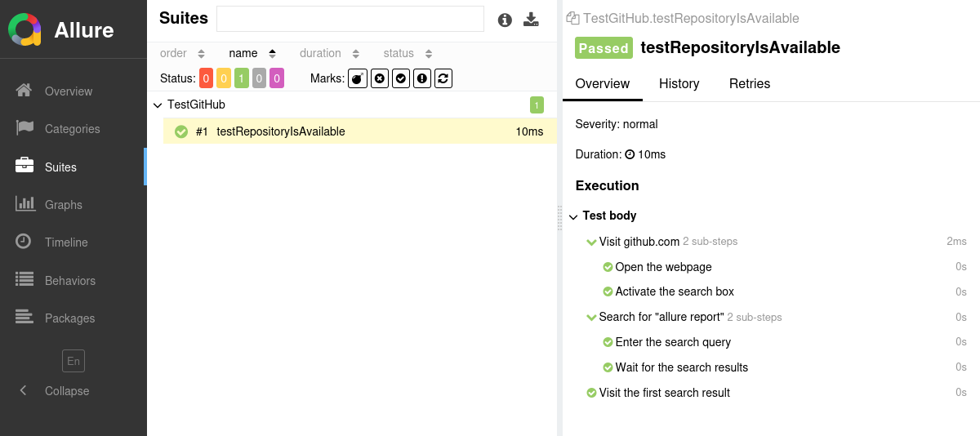Toggle the broken status filter (yellow 0)
This screenshot has width=980, height=436.
coord(224,78)
